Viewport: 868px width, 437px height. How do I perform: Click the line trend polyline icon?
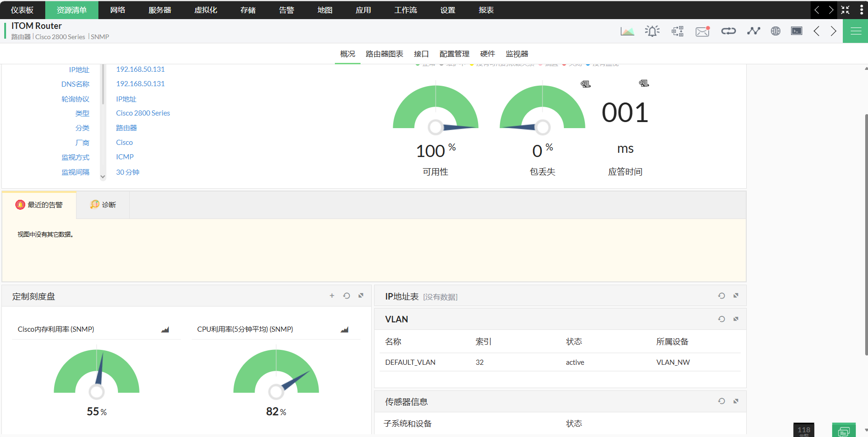(x=753, y=31)
